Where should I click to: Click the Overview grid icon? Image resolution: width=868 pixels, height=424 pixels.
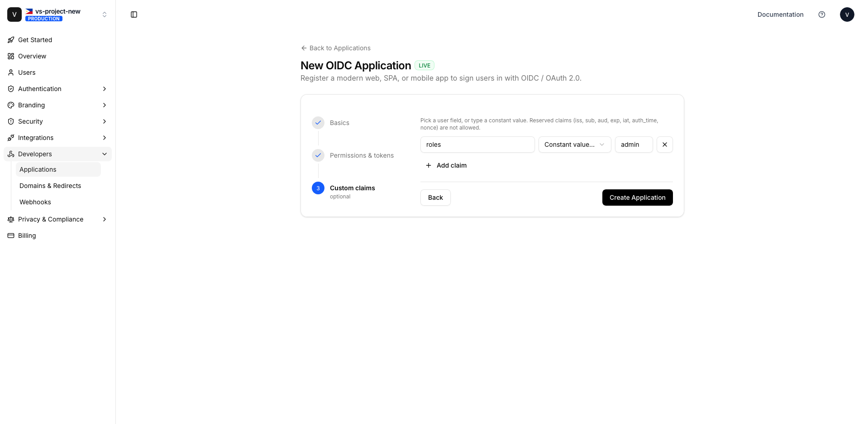click(x=11, y=56)
